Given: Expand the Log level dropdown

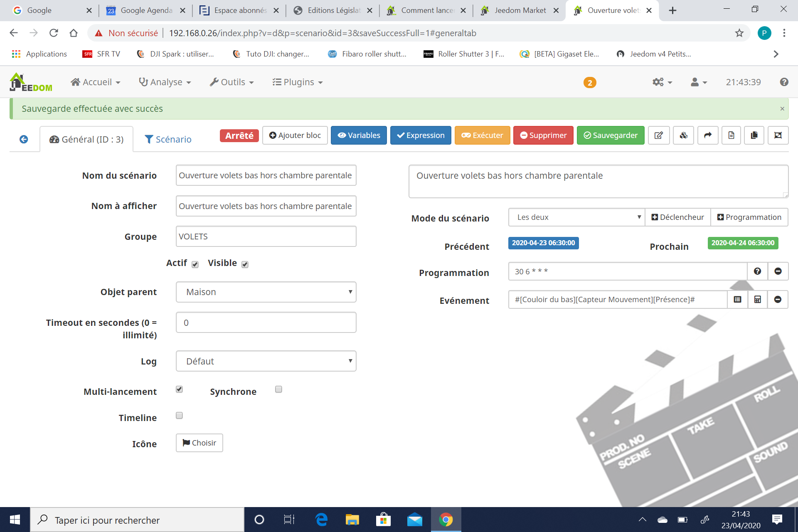Looking at the screenshot, I should [x=266, y=361].
